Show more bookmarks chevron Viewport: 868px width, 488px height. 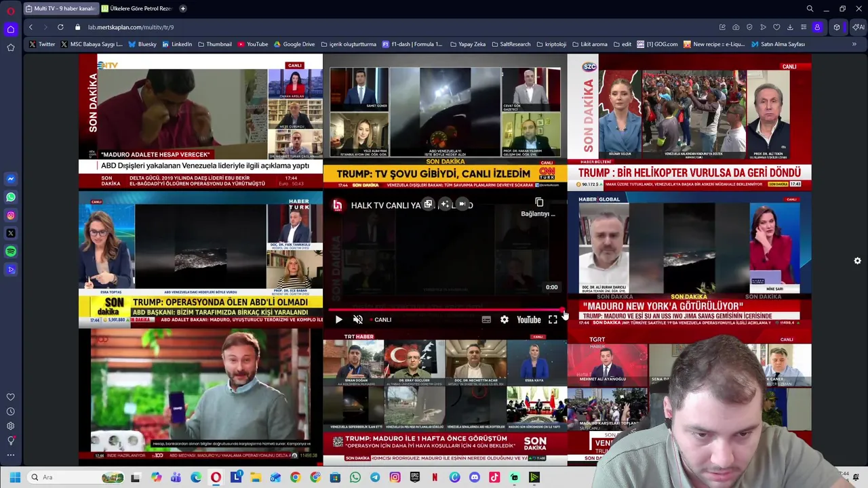point(854,44)
